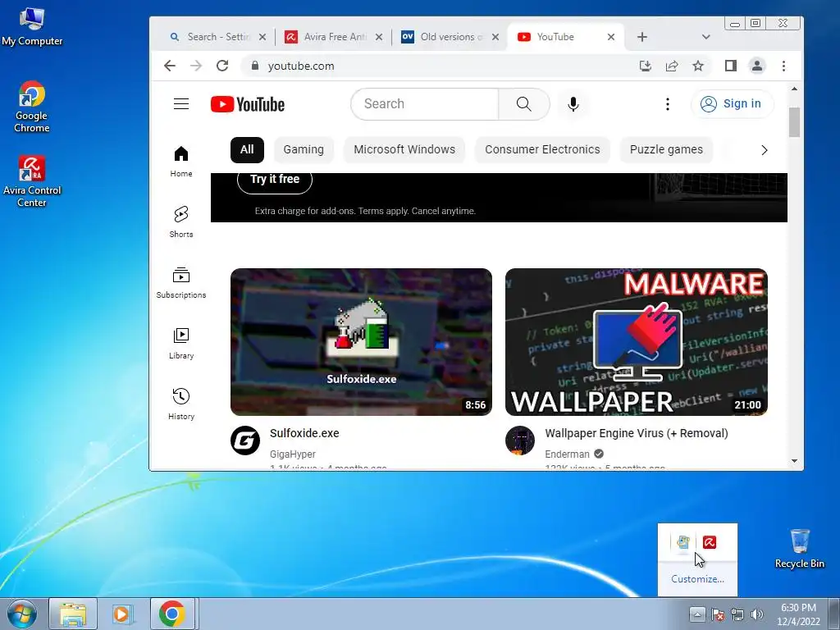Open YouTube settings three-dot menu
Image resolution: width=840 pixels, height=630 pixels.
click(668, 104)
